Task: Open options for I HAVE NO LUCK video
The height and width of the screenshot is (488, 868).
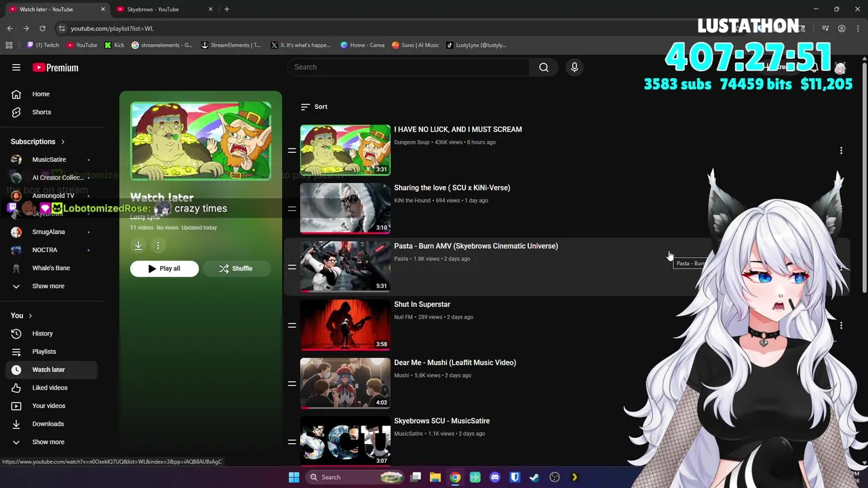Action: coord(841,150)
